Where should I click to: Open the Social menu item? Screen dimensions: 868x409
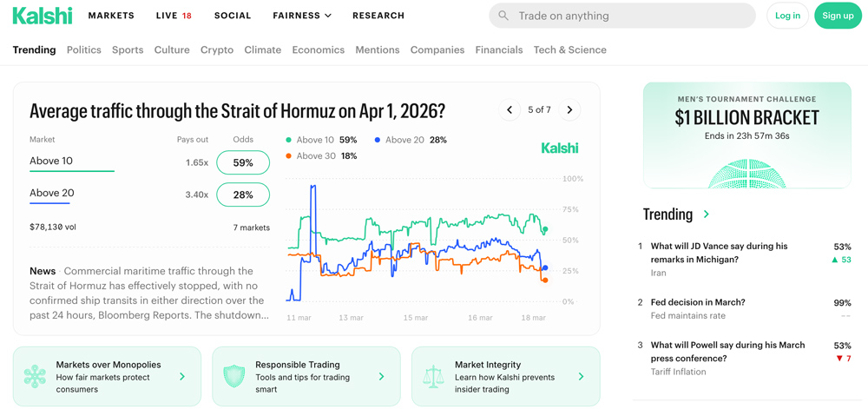(x=233, y=16)
